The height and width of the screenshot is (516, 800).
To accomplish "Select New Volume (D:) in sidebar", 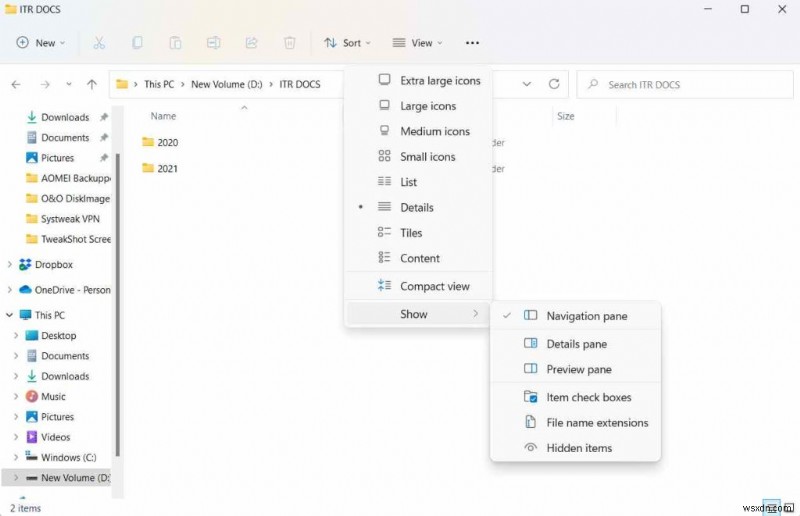I will tap(56, 478).
